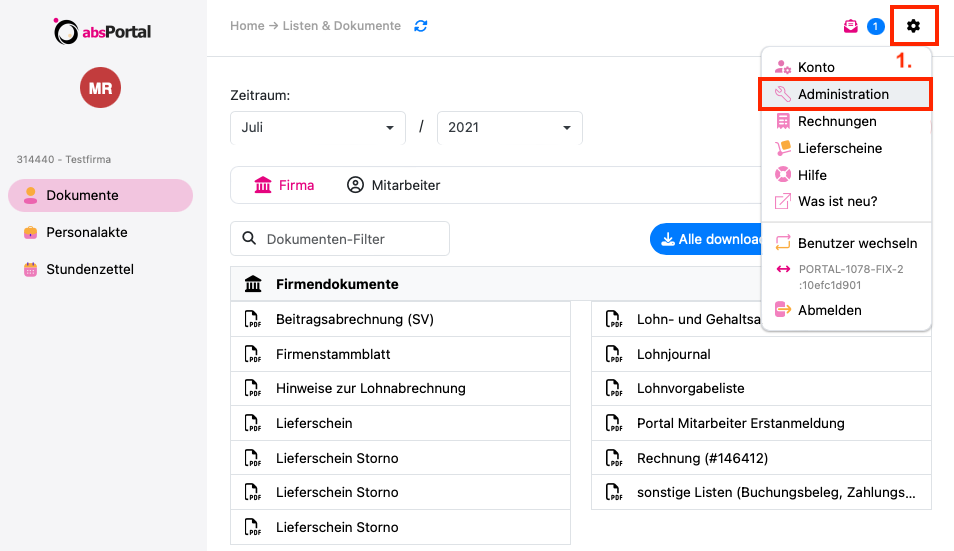The height and width of the screenshot is (551, 954).
Task: Switch to the Mitarbeiter tab
Action: [394, 185]
